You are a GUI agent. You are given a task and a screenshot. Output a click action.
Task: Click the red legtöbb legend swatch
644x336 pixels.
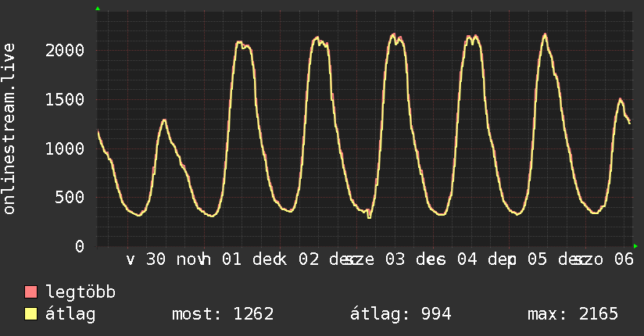coord(31,293)
